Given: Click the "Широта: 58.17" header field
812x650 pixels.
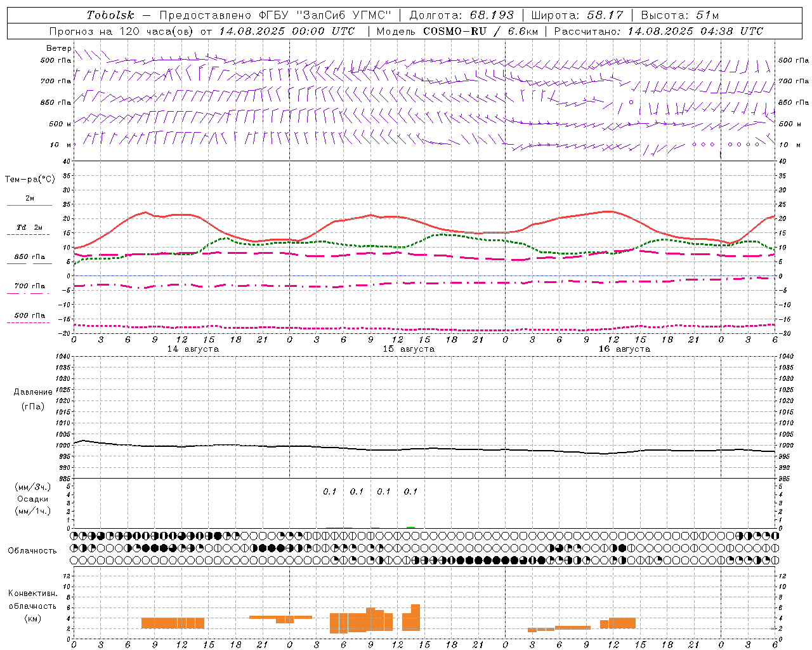Looking at the screenshot, I should pyautogui.click(x=577, y=15).
